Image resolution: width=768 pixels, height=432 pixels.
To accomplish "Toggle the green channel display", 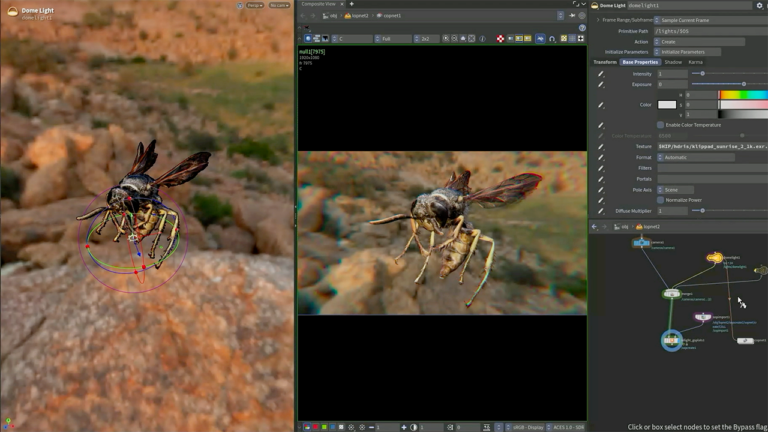I will [x=324, y=427].
